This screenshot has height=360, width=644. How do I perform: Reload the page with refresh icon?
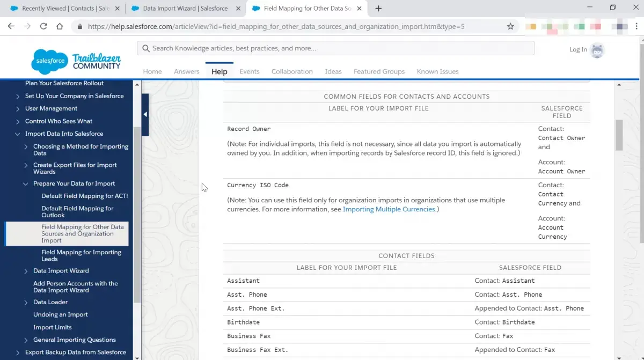coord(43,26)
